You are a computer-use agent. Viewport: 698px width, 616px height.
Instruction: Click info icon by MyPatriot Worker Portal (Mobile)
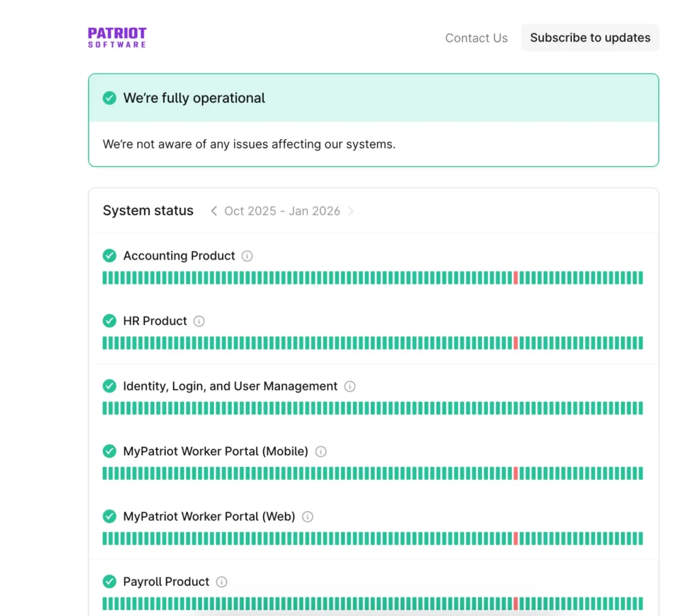pyautogui.click(x=321, y=452)
